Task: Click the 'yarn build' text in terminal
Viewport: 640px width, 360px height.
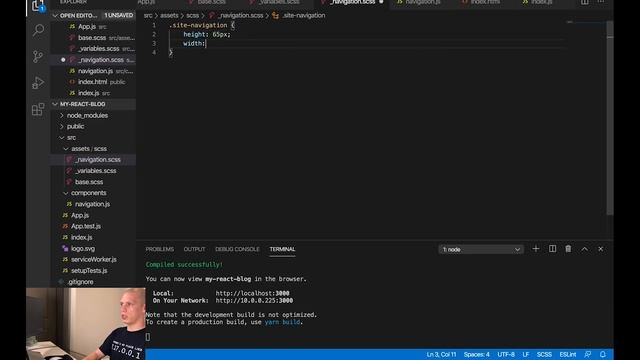Action: pyautogui.click(x=282, y=322)
